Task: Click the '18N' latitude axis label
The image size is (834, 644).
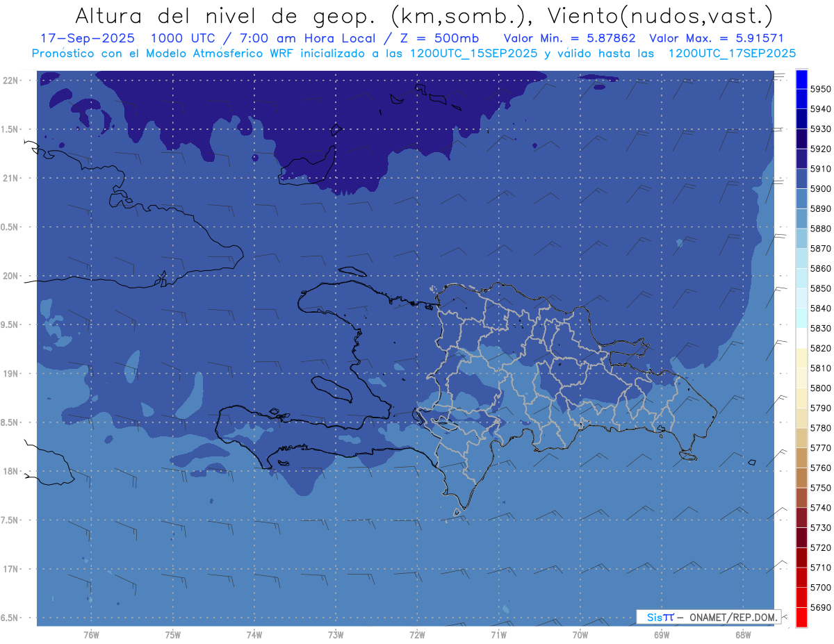Action: [x=12, y=471]
